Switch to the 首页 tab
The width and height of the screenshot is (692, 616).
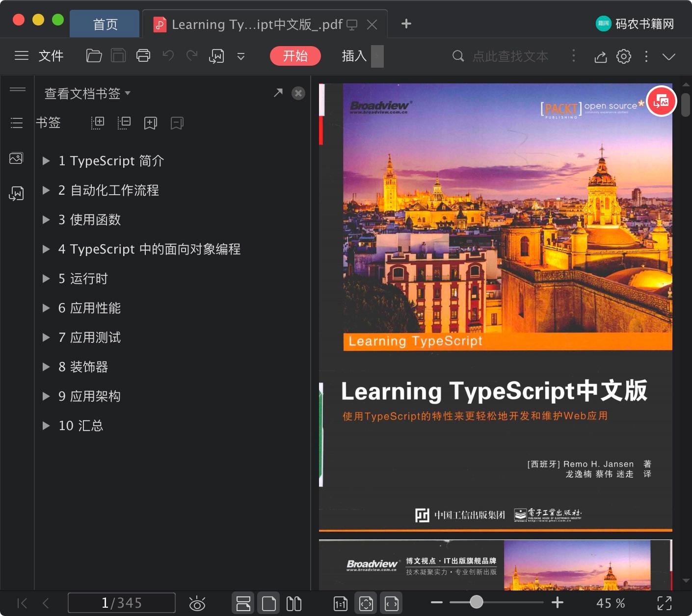105,24
